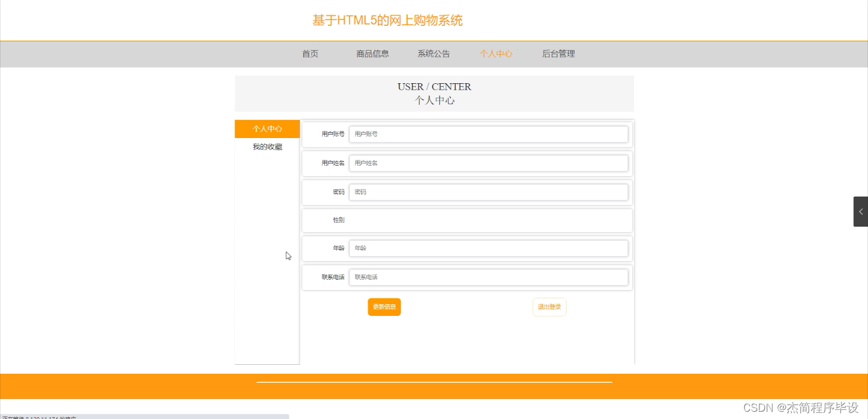868x419 pixels.
Task: Click the 用户账号 input field
Action: click(489, 134)
